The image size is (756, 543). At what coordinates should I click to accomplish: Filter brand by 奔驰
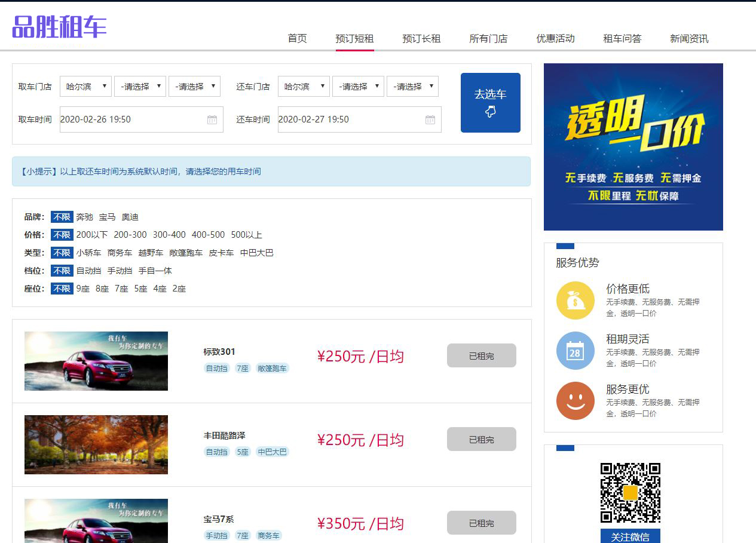click(85, 217)
